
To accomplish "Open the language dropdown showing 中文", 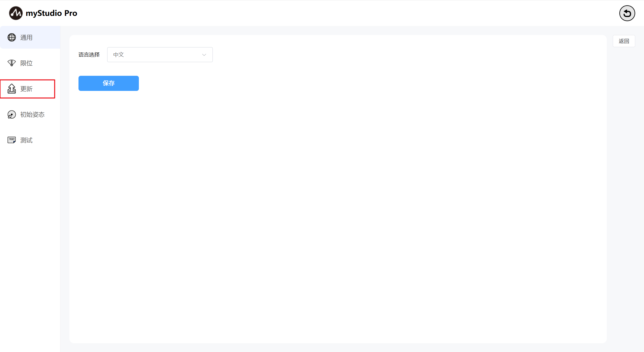I will point(160,55).
